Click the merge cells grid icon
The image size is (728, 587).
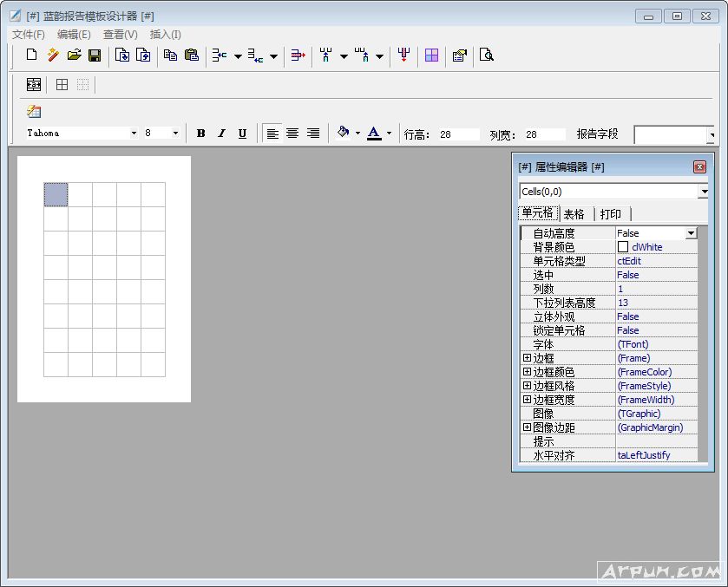point(431,55)
